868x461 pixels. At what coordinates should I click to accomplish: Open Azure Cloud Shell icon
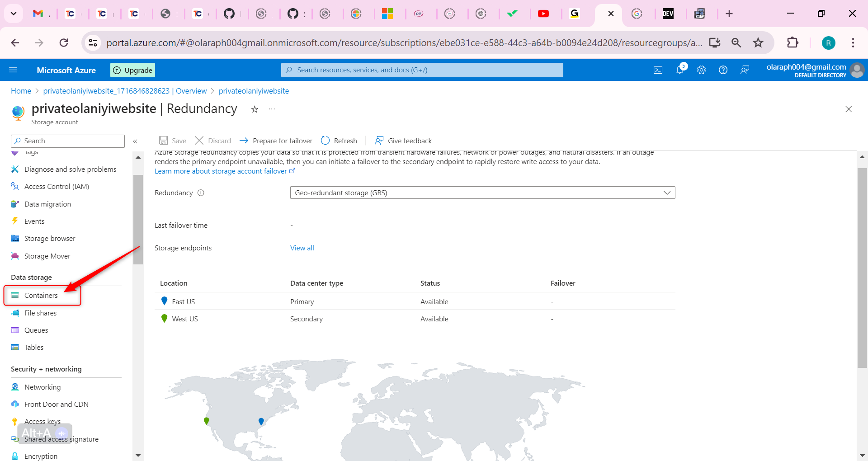click(x=658, y=70)
